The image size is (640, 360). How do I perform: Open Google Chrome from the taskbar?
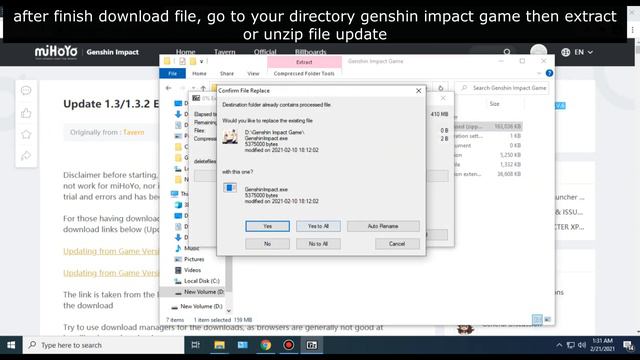click(266, 345)
